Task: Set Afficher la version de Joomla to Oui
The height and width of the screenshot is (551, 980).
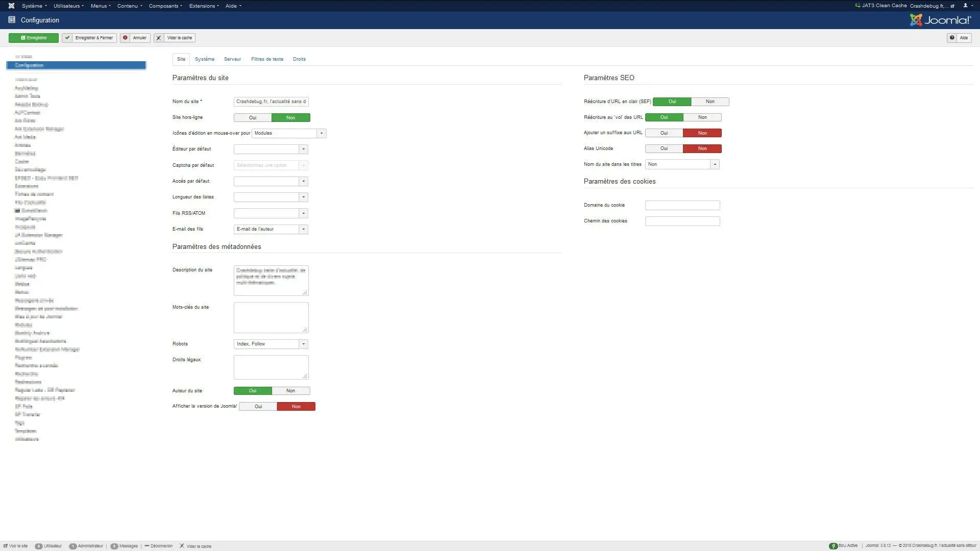Action: click(x=258, y=407)
